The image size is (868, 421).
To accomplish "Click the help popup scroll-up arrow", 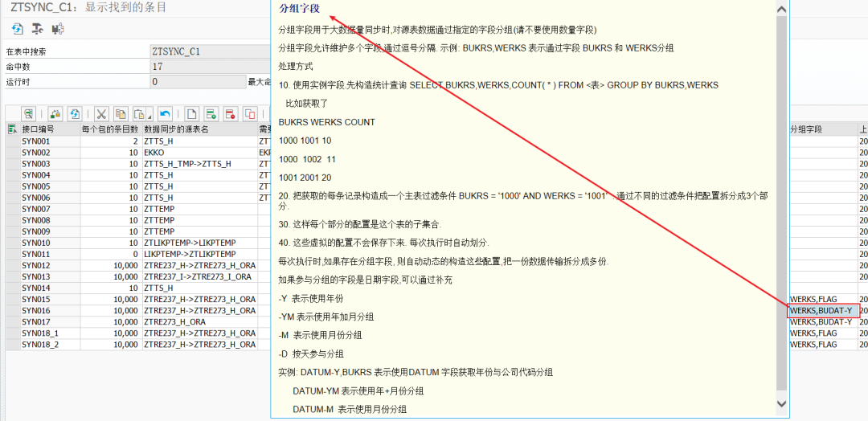I will pyautogui.click(x=781, y=10).
